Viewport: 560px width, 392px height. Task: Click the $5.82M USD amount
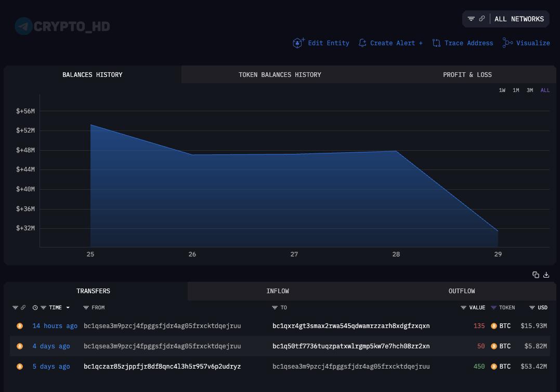(x=536, y=346)
